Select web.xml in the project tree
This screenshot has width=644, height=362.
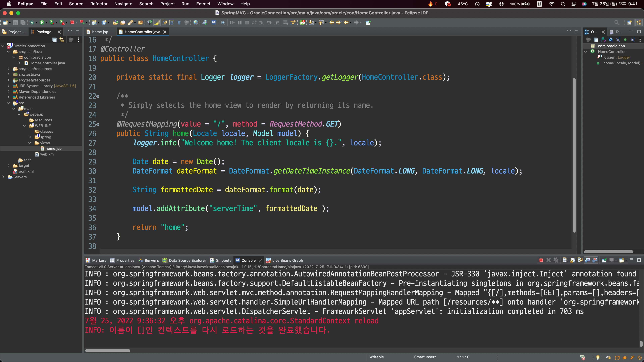(x=47, y=154)
